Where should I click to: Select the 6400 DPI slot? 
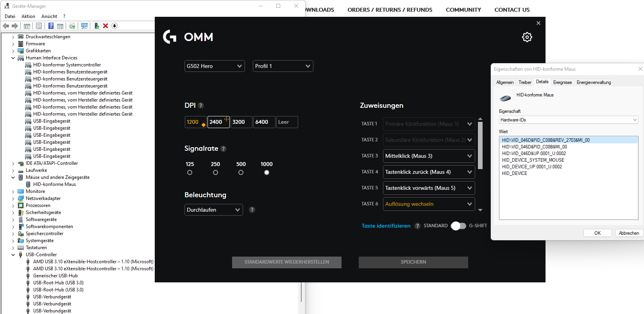coord(264,122)
